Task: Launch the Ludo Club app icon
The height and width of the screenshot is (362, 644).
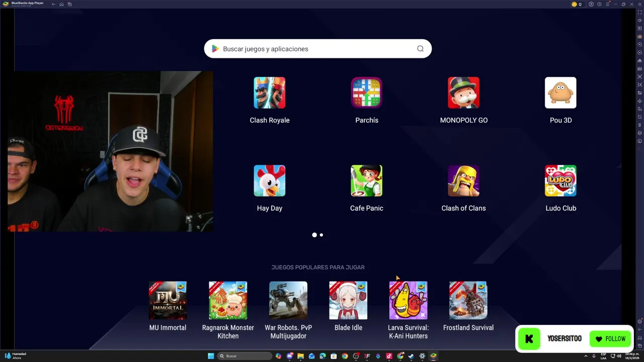Action: coord(560,180)
